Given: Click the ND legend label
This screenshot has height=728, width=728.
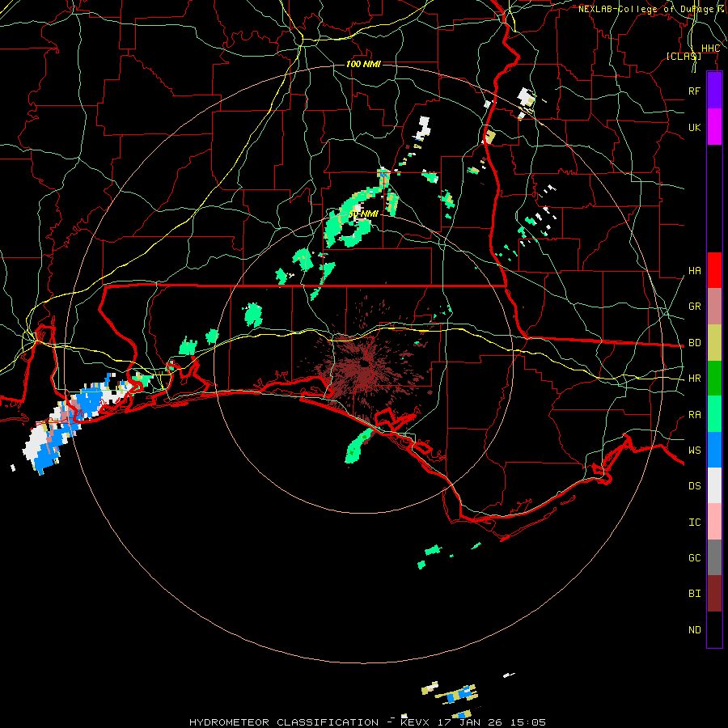Looking at the screenshot, I should click(694, 630).
